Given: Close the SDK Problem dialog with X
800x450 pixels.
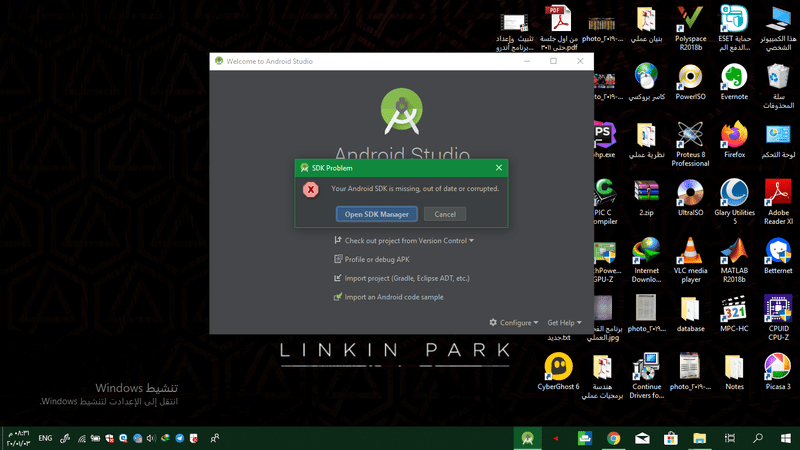Looking at the screenshot, I should tap(498, 167).
